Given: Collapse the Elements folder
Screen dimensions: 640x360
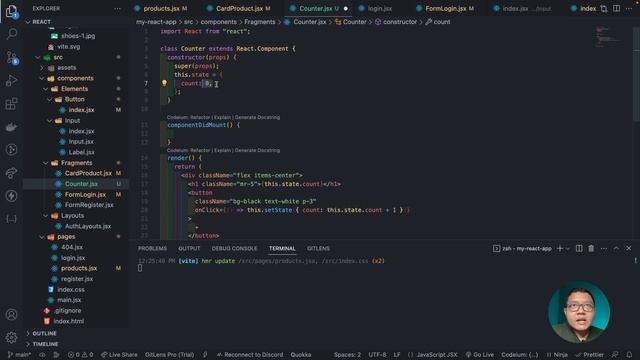Looking at the screenshot, I should (46, 89).
